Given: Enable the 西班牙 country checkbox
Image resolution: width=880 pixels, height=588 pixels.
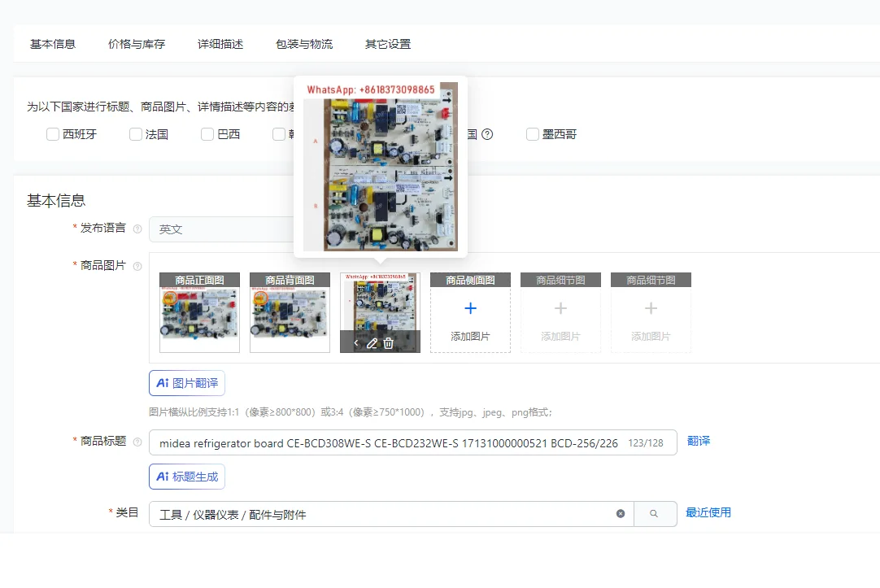Looking at the screenshot, I should [52, 134].
